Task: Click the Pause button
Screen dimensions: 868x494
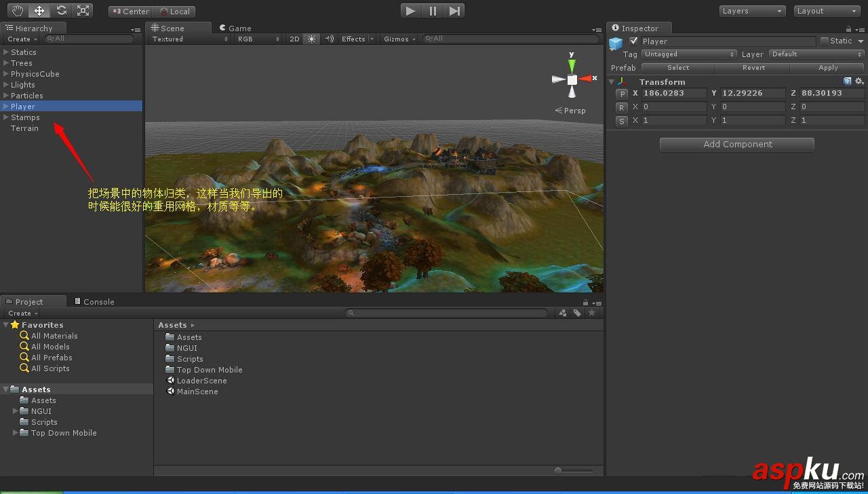Action: [x=433, y=10]
